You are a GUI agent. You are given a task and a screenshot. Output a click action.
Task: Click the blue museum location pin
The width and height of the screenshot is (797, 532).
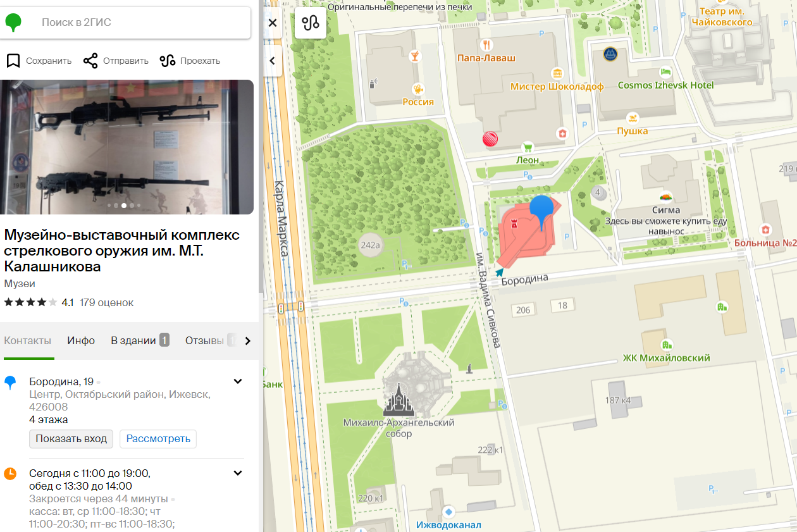pyautogui.click(x=541, y=210)
